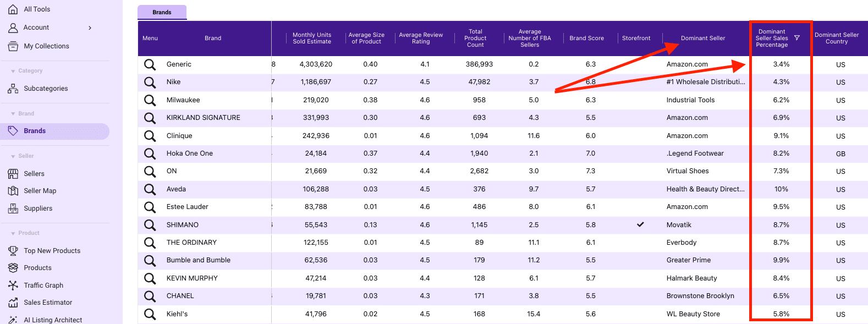Open the Seller Map page
This screenshot has height=324, width=868.
(40, 191)
